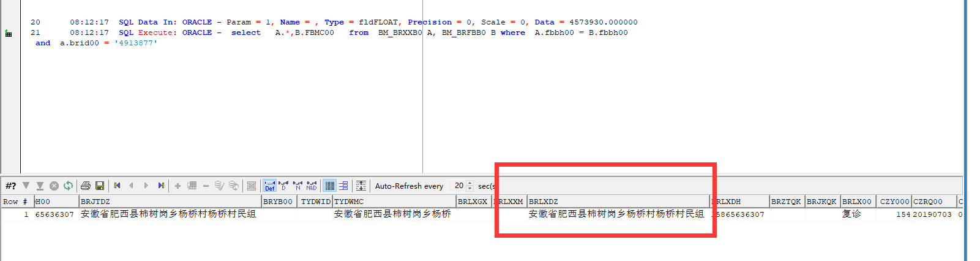Click the TYDWID column header
This screenshot has width=980, height=261.
pos(316,202)
